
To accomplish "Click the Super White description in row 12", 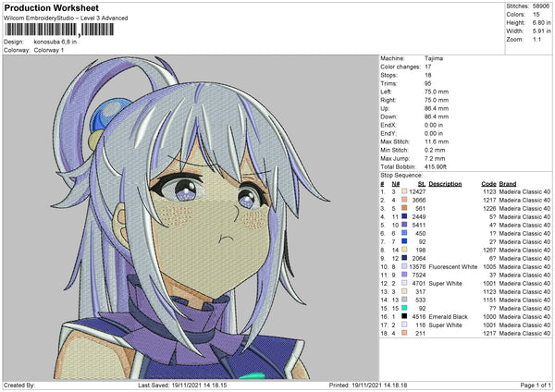I will coord(445,284).
